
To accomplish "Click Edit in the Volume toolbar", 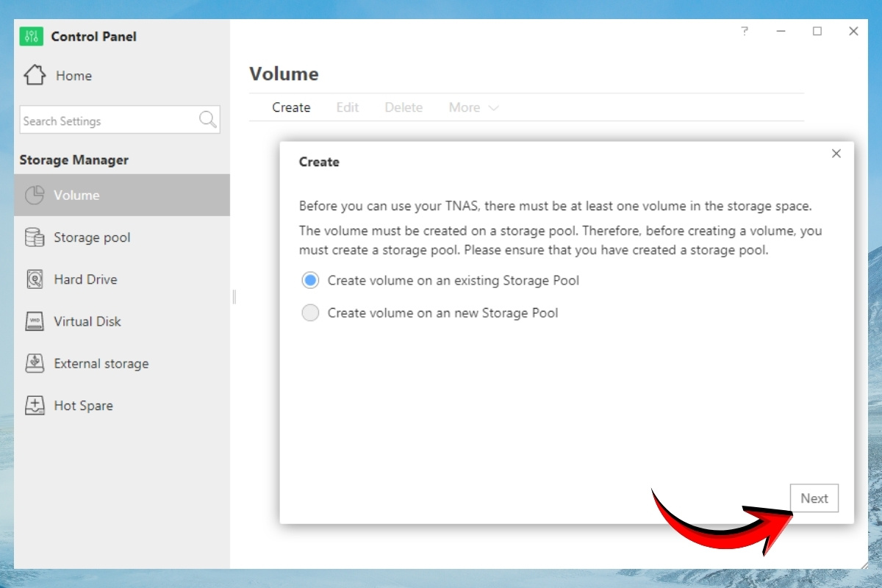I will click(348, 107).
